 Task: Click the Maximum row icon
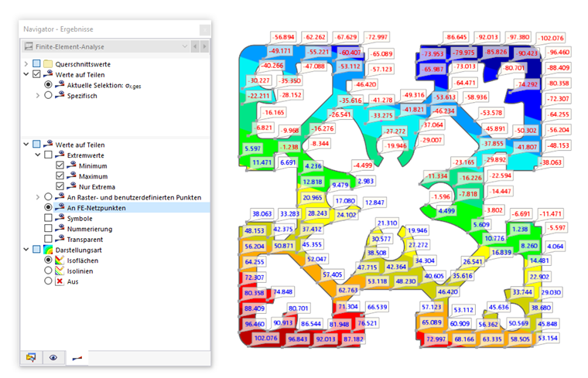(x=71, y=175)
